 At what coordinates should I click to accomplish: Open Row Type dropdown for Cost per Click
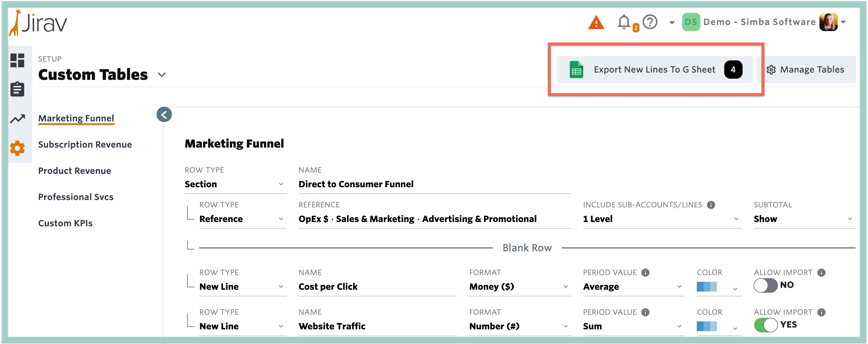pos(243,286)
